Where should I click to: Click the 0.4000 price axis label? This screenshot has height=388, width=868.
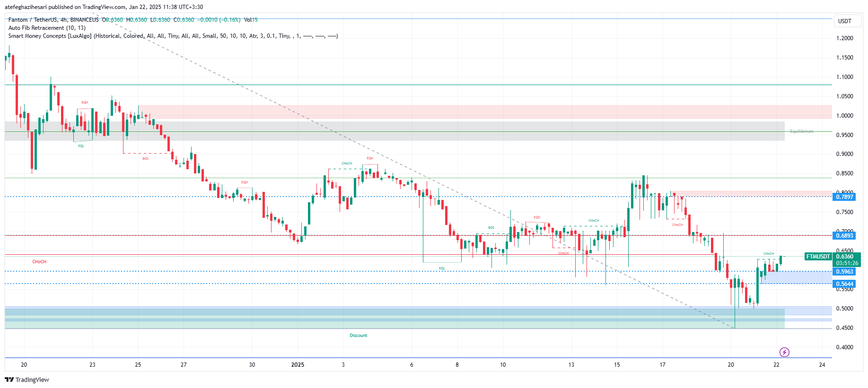coord(845,347)
